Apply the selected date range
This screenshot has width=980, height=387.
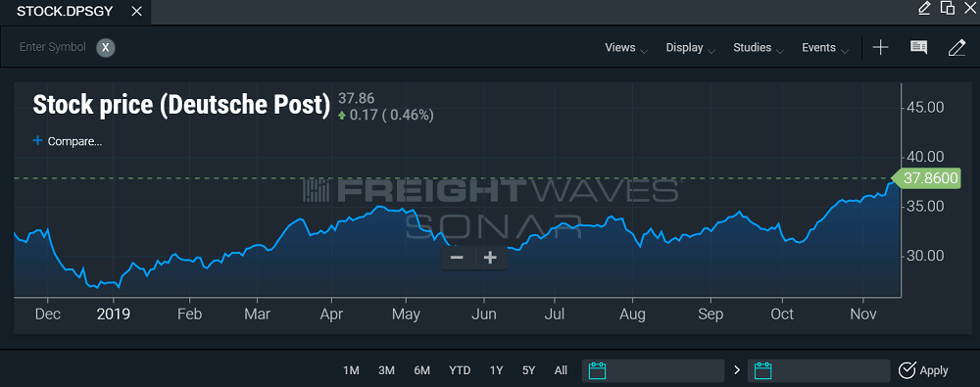tap(923, 370)
